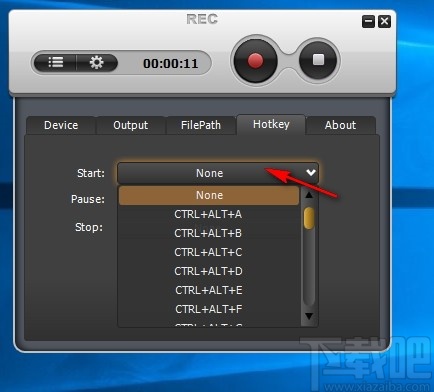The height and width of the screenshot is (392, 434).
Task: Select CTRL+ALT+C hotkey option
Action: pos(209,252)
